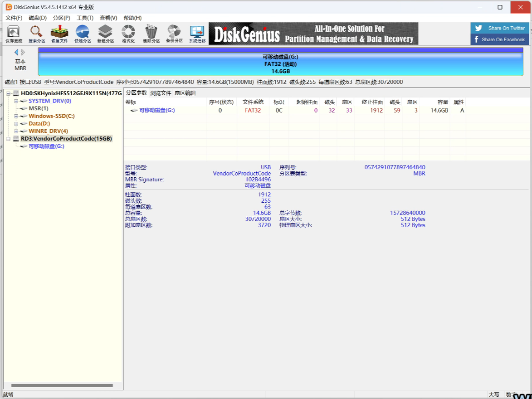This screenshot has width=532, height=399.
Task: Switch to the 扇区编辑 tab
Action: (185, 93)
